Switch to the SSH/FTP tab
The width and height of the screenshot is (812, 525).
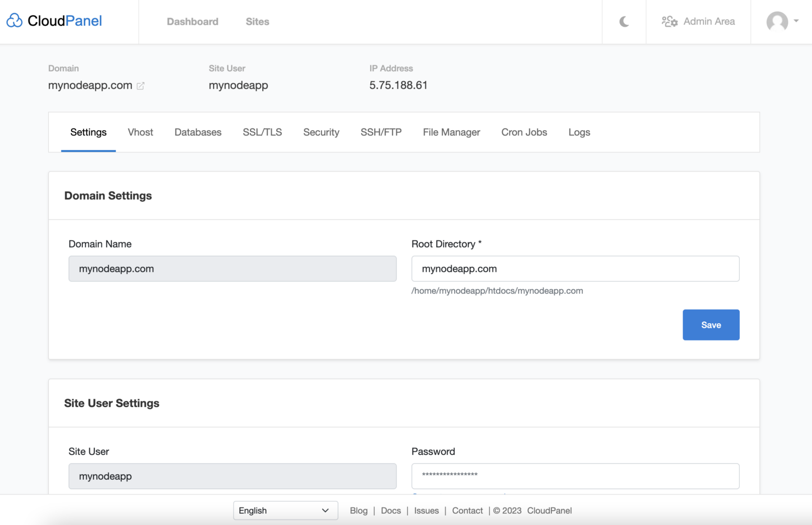click(381, 132)
